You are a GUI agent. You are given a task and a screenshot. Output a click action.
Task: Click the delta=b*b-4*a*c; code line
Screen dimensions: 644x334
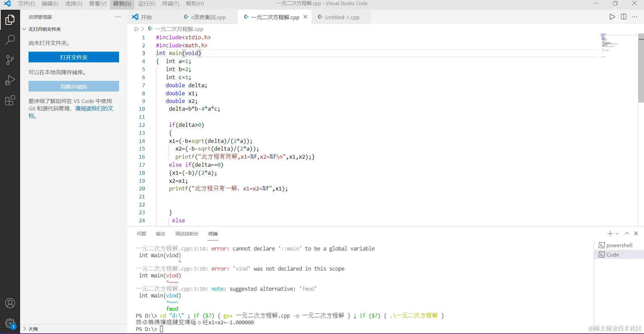pos(194,109)
